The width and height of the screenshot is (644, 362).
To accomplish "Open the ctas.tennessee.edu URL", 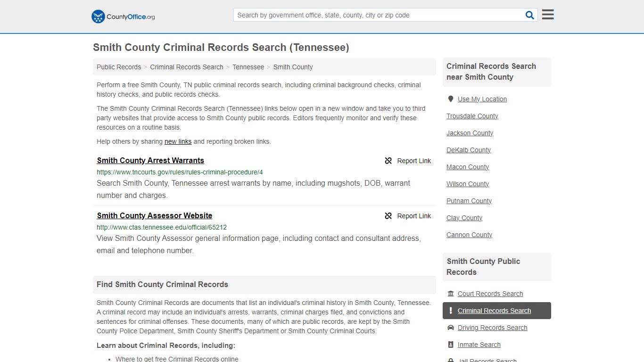I will pos(162,227).
